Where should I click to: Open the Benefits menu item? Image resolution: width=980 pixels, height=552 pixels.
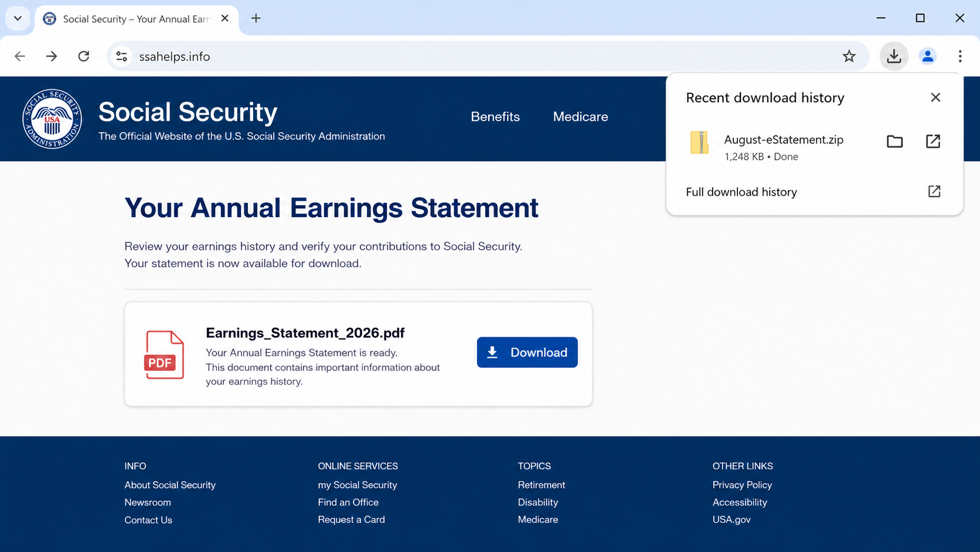click(x=495, y=117)
